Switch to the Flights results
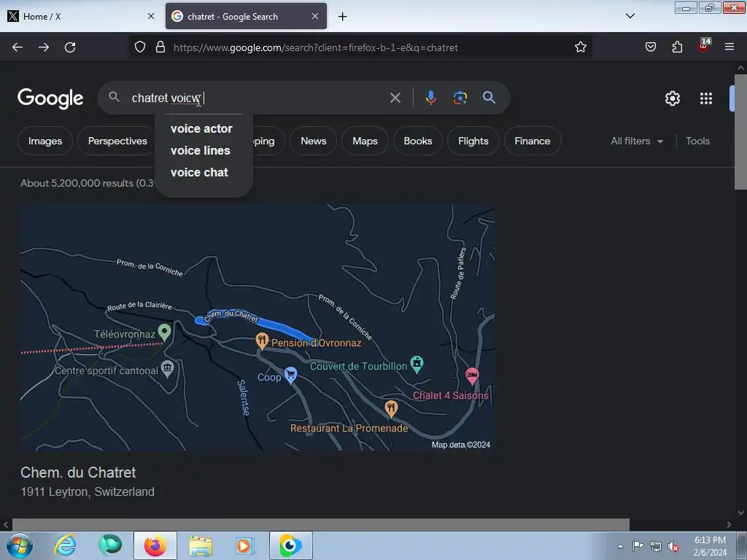The height and width of the screenshot is (560, 747). tap(473, 141)
